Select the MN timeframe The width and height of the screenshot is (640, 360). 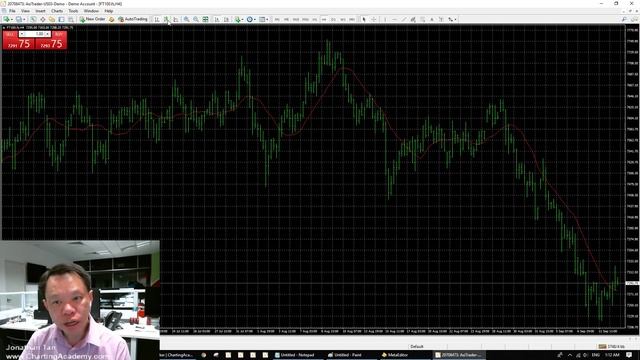[352, 19]
